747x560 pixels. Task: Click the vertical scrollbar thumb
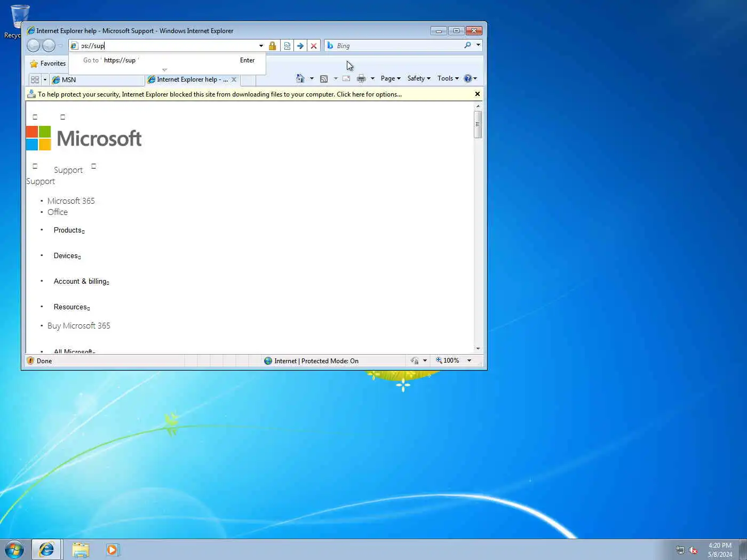pos(478,124)
